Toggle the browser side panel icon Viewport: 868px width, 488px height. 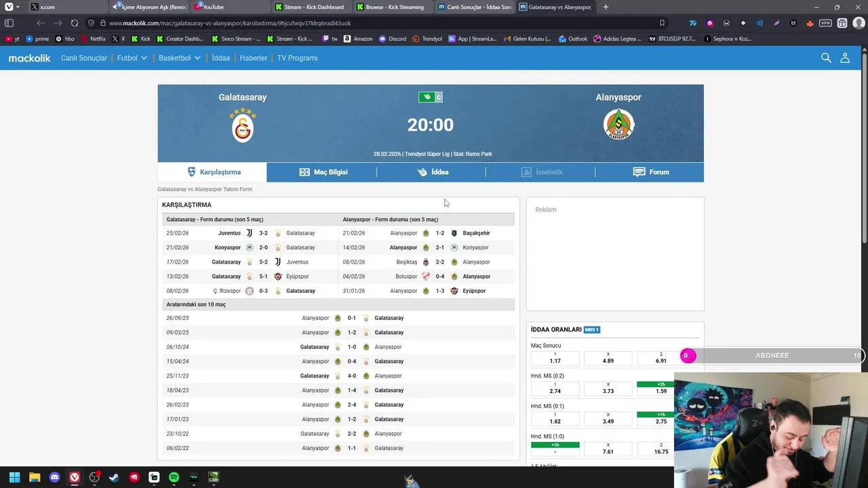pos(9,23)
